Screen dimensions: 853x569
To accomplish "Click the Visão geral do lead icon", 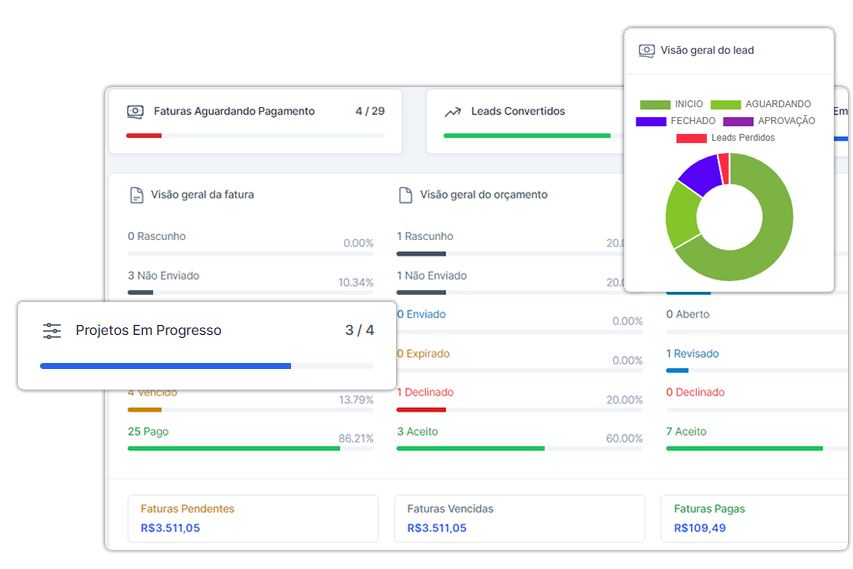I will pyautogui.click(x=646, y=51).
